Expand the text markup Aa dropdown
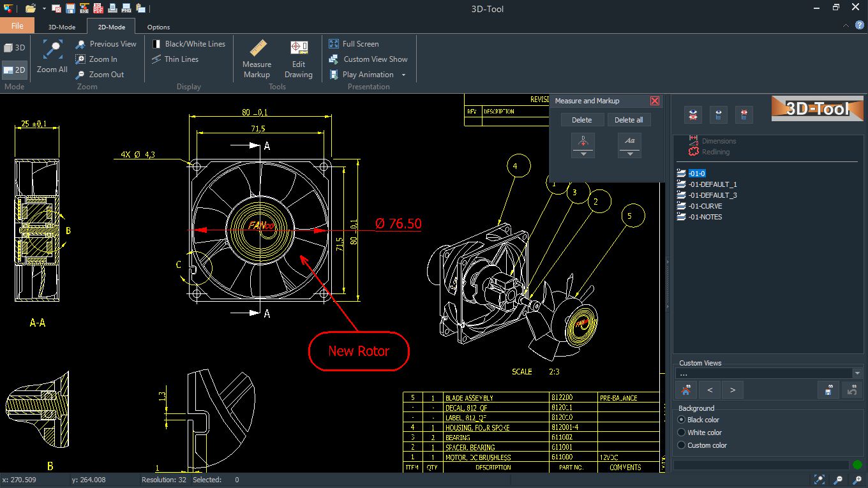 click(x=629, y=154)
